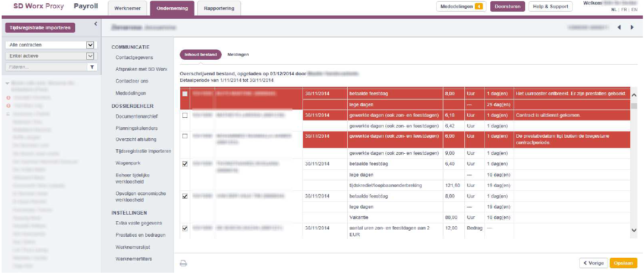Click the Filteren search field
This screenshot has width=644, height=276.
tap(45, 67)
